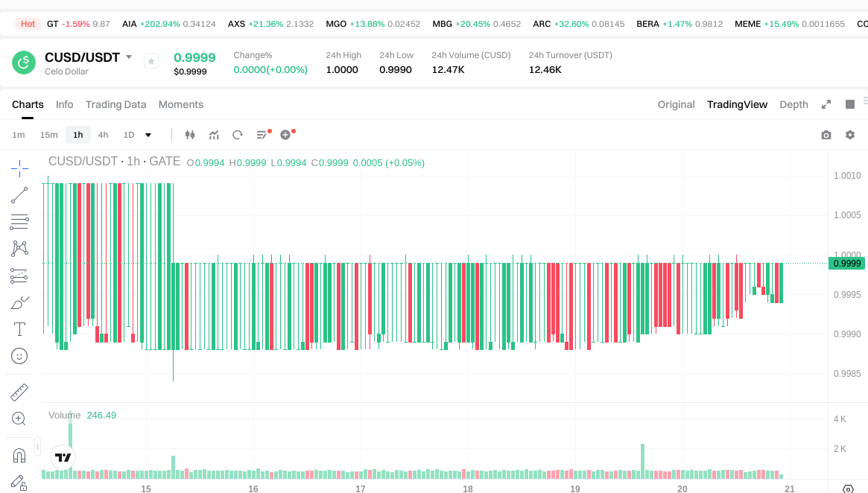Change candlestick chart style icon
The width and height of the screenshot is (868, 493).
pyautogui.click(x=189, y=135)
